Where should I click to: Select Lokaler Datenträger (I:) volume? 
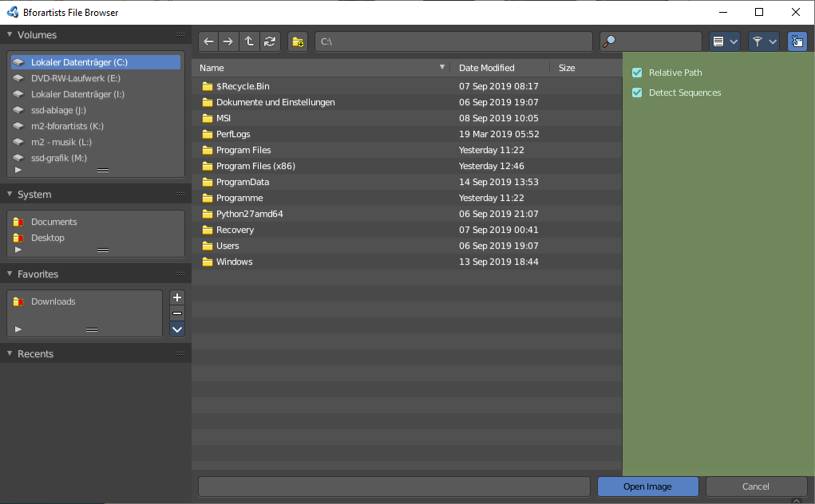96,94
